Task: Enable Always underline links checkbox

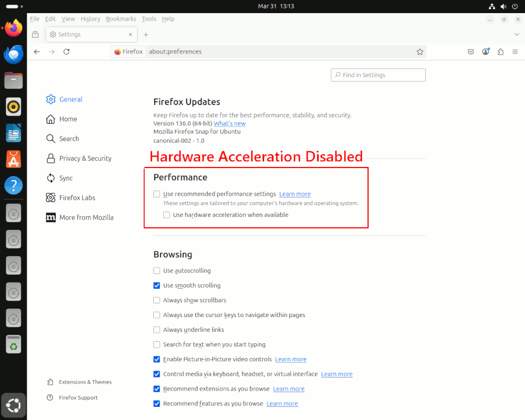Action: 156,330
